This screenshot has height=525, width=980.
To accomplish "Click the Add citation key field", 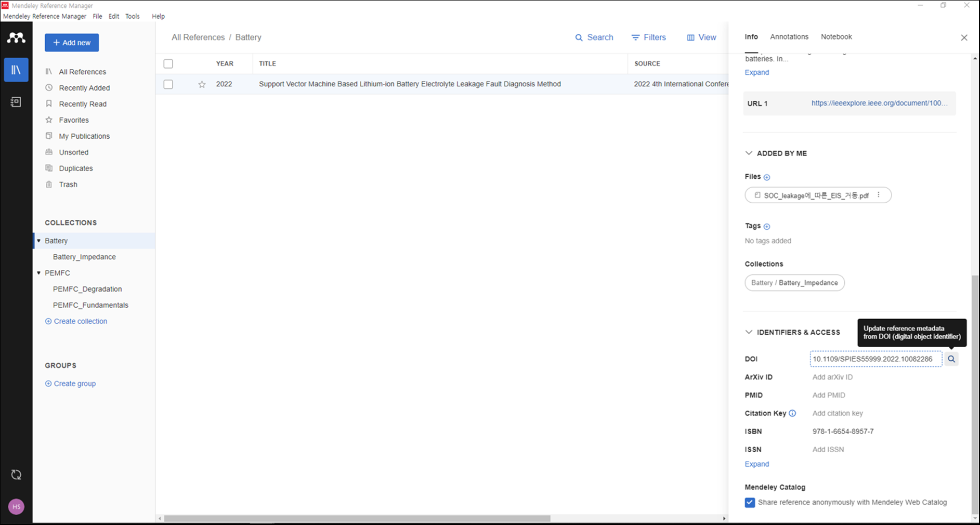I will [838, 414].
